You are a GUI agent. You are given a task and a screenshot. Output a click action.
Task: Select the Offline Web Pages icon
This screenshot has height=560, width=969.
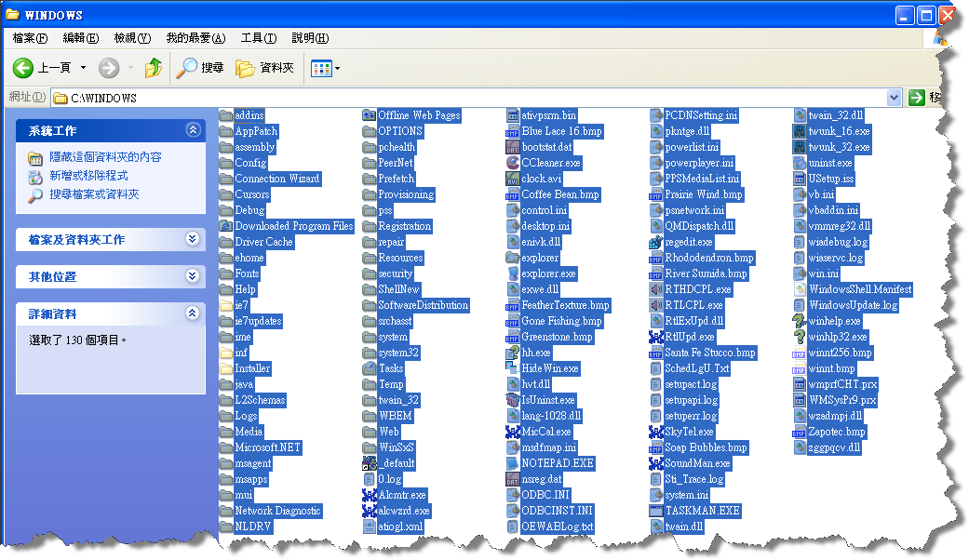(x=370, y=115)
